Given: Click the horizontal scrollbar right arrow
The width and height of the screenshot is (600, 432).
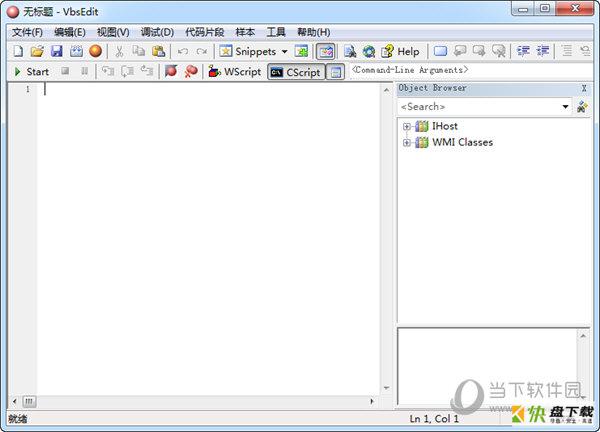Looking at the screenshot, I should click(x=372, y=401).
